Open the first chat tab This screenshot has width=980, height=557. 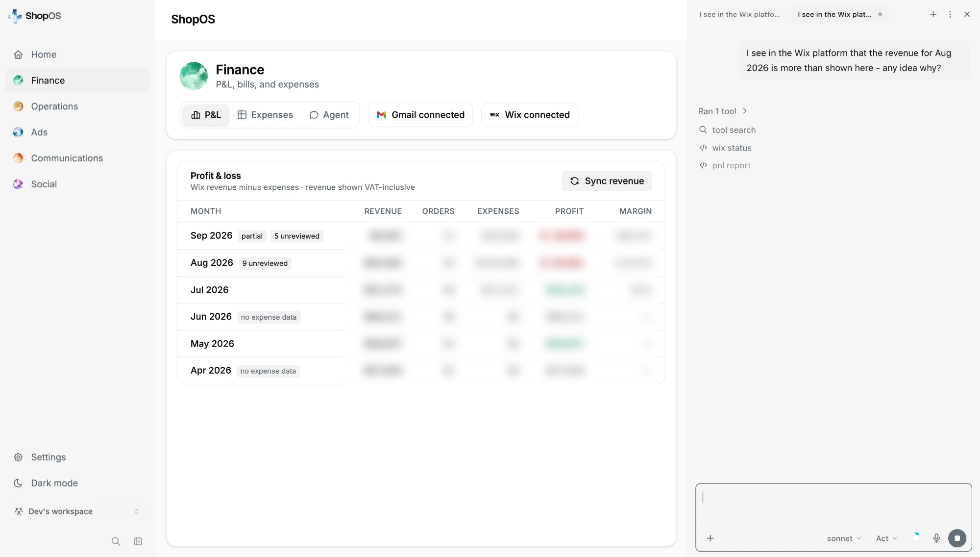(x=739, y=15)
